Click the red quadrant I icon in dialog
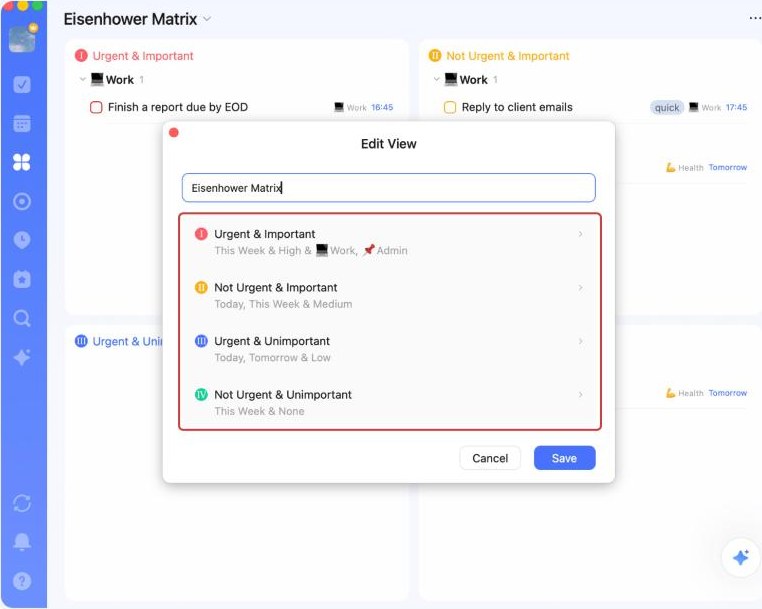The height and width of the screenshot is (609, 762). coord(201,234)
